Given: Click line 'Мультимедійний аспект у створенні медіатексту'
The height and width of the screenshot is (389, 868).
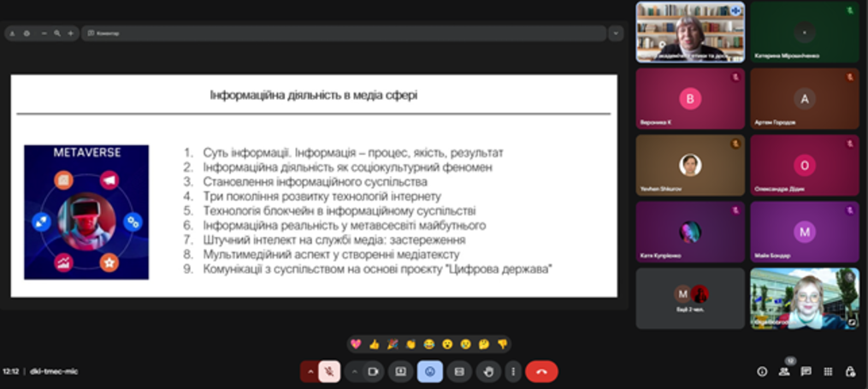Looking at the screenshot, I should pyautogui.click(x=331, y=255).
